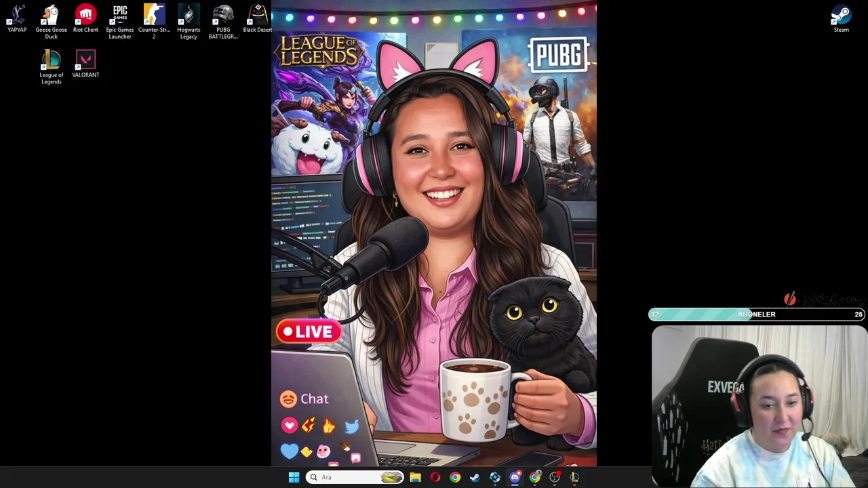Switch to OBS Studio in the taskbar
Screen dimensions: 868x488
click(555, 477)
